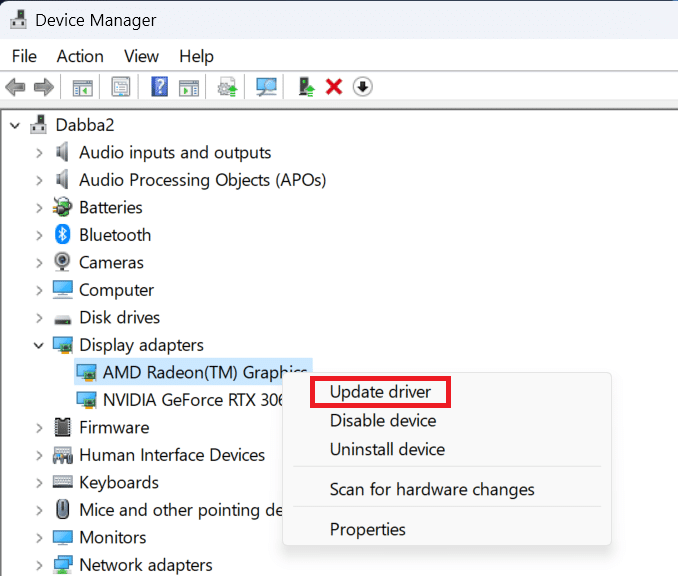Click the Keyboards category icon
678x576 pixels.
point(63,481)
